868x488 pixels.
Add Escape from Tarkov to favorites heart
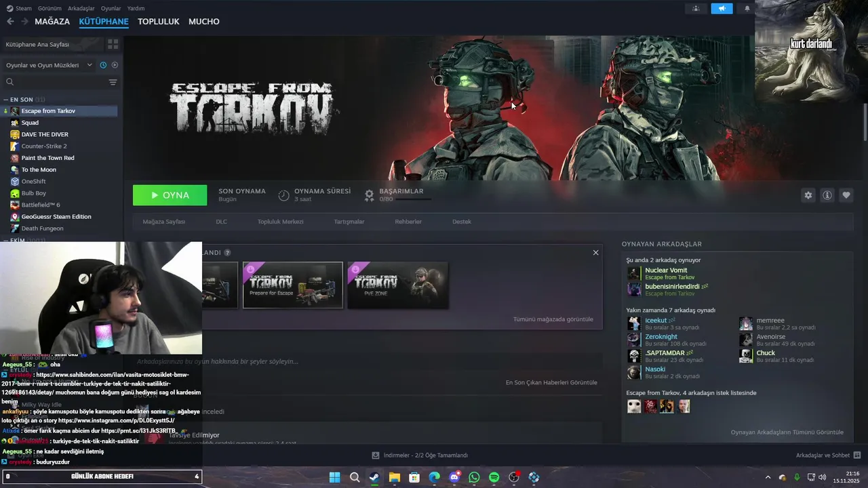(x=846, y=195)
